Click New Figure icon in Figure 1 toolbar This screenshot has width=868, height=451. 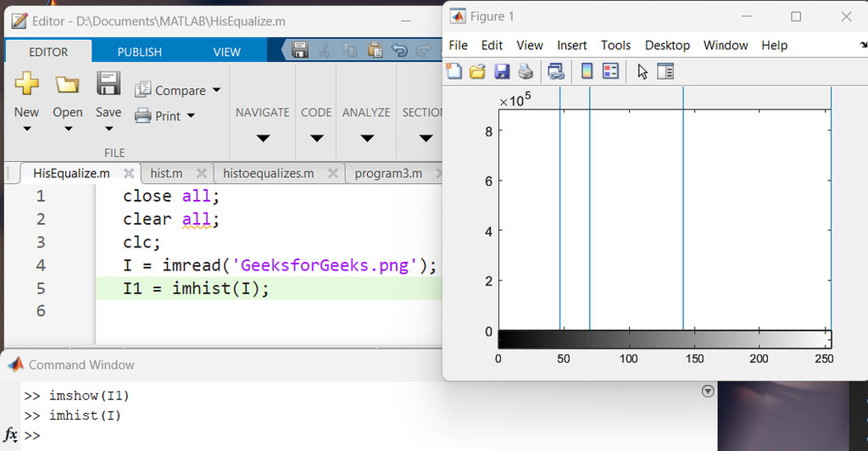tap(454, 71)
